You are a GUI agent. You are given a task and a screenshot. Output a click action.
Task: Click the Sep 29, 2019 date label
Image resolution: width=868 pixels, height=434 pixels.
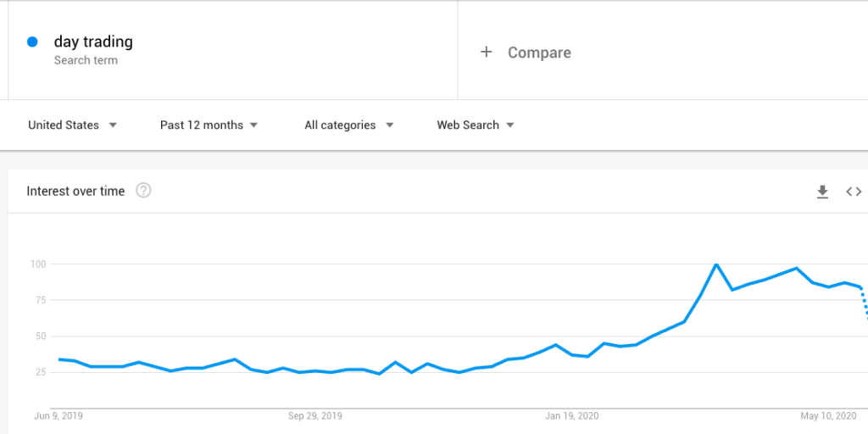point(315,415)
